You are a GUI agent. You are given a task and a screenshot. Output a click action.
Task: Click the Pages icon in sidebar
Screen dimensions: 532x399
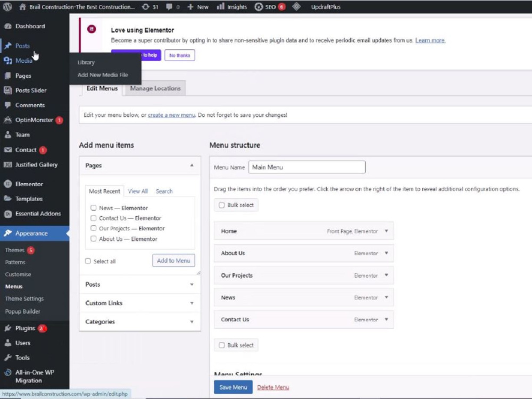pos(8,76)
